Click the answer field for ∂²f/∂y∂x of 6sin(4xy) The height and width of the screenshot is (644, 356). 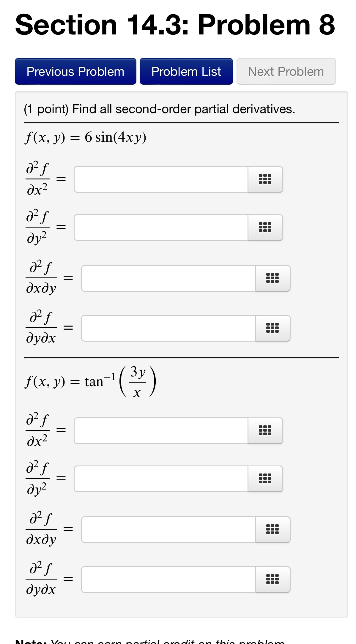pos(169,328)
